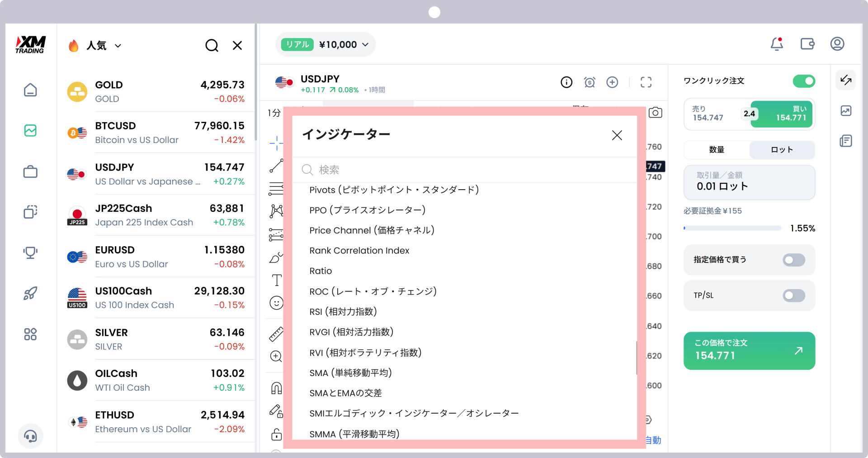Enter fullscreen chart mode
The width and height of the screenshot is (868, 458).
pyautogui.click(x=646, y=82)
